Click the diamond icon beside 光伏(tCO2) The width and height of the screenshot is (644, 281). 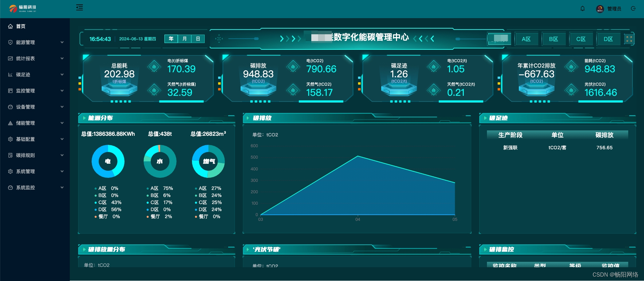(571, 90)
